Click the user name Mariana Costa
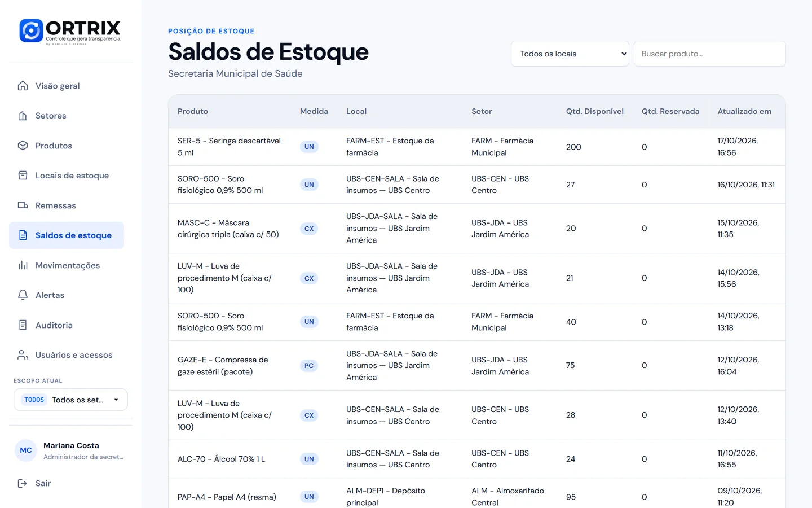Viewport: 812px width, 508px height. pos(71,445)
